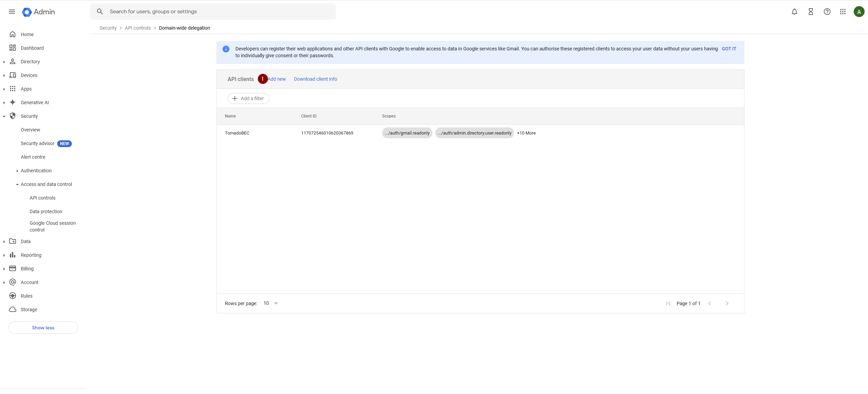868x394 pixels.
Task: Click the help question mark icon
Action: coord(827,12)
